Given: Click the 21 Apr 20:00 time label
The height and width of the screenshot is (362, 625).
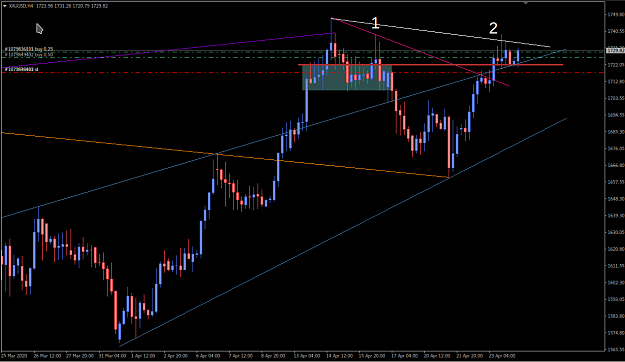Looking at the screenshot, I should click(x=470, y=356).
